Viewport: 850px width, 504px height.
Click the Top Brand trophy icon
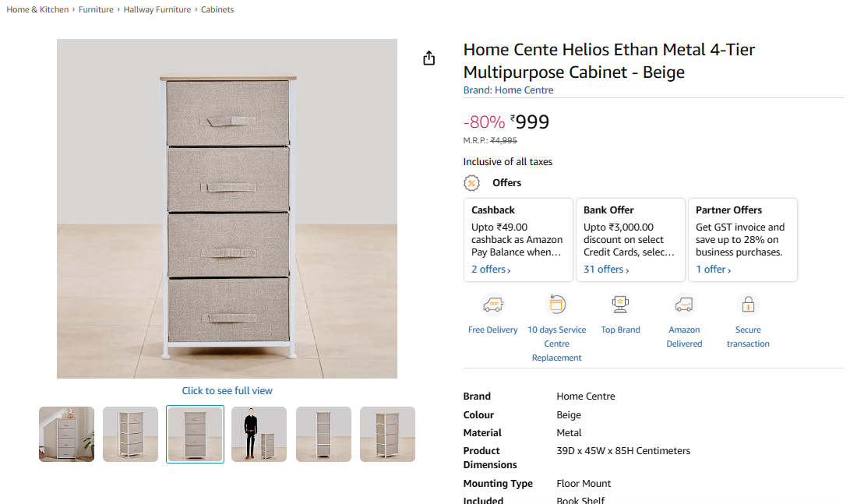(x=620, y=304)
